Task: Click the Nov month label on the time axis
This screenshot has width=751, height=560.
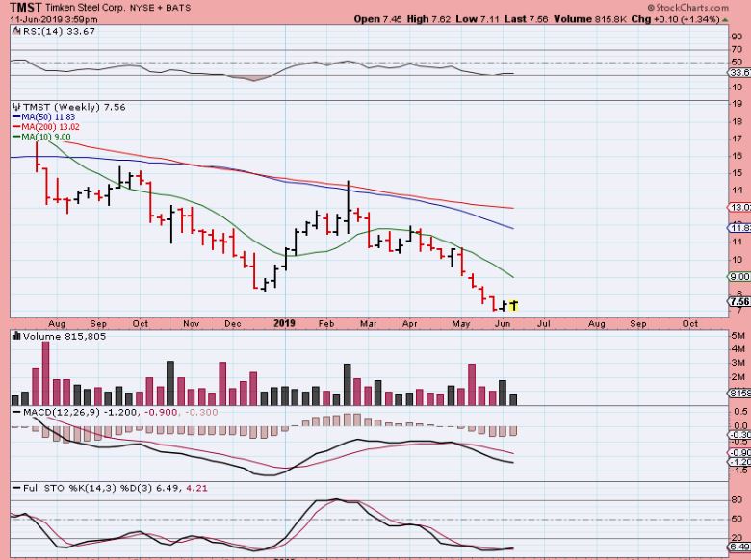Action: (191, 324)
